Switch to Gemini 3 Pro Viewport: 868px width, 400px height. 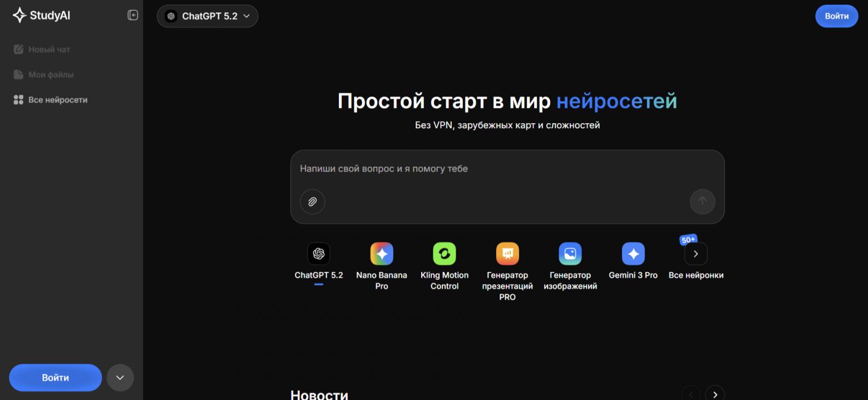click(x=633, y=253)
